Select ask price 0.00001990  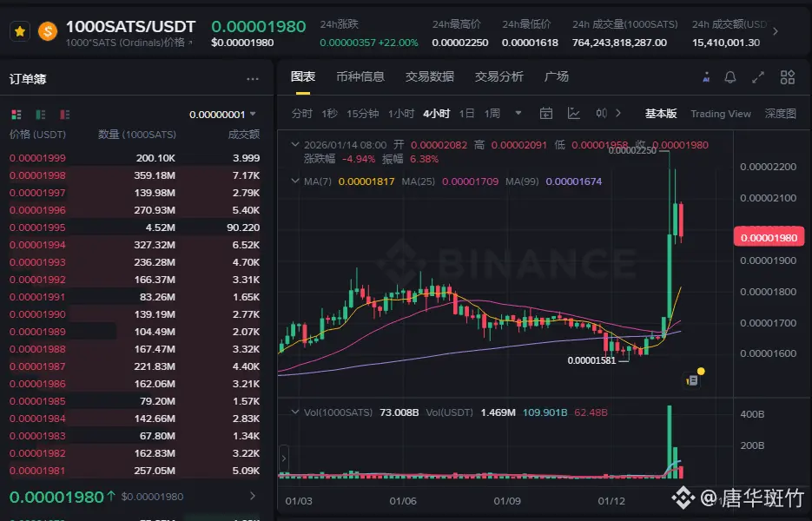click(37, 314)
